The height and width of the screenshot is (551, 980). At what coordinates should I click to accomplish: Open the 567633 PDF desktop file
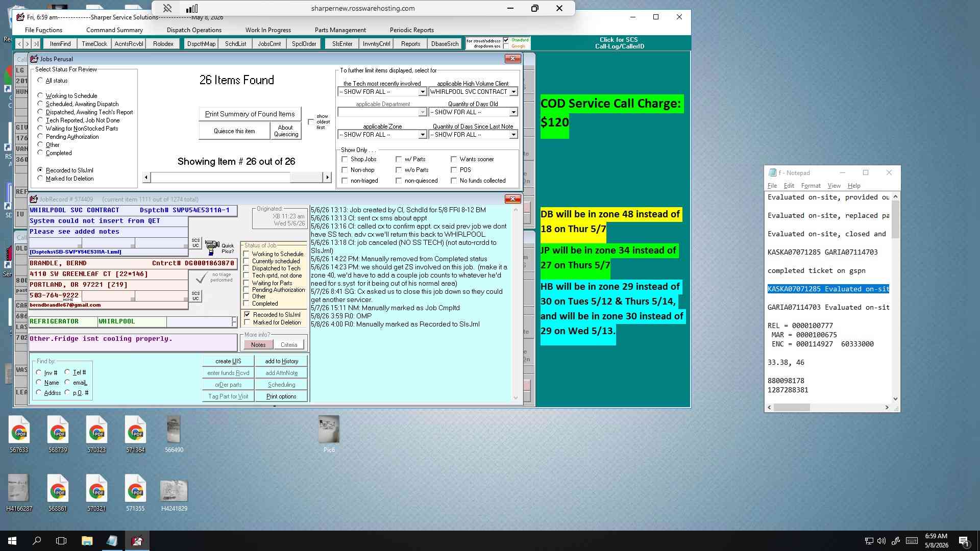pos(19,434)
